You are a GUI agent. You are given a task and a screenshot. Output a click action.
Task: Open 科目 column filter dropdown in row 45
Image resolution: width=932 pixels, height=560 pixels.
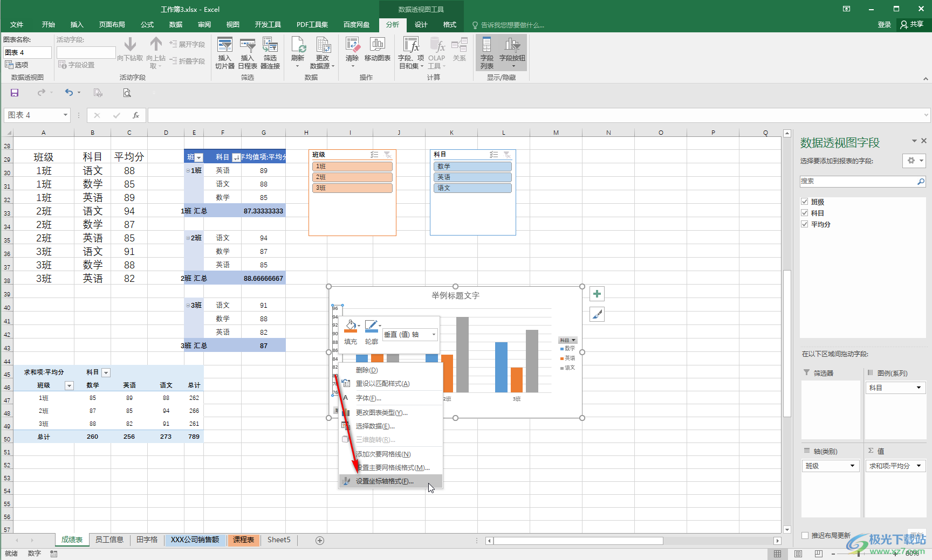point(106,372)
